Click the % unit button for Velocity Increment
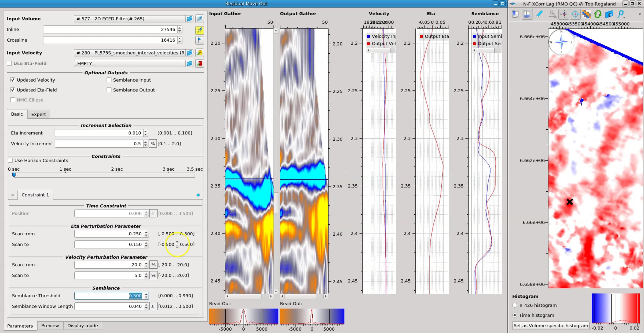 tap(153, 144)
